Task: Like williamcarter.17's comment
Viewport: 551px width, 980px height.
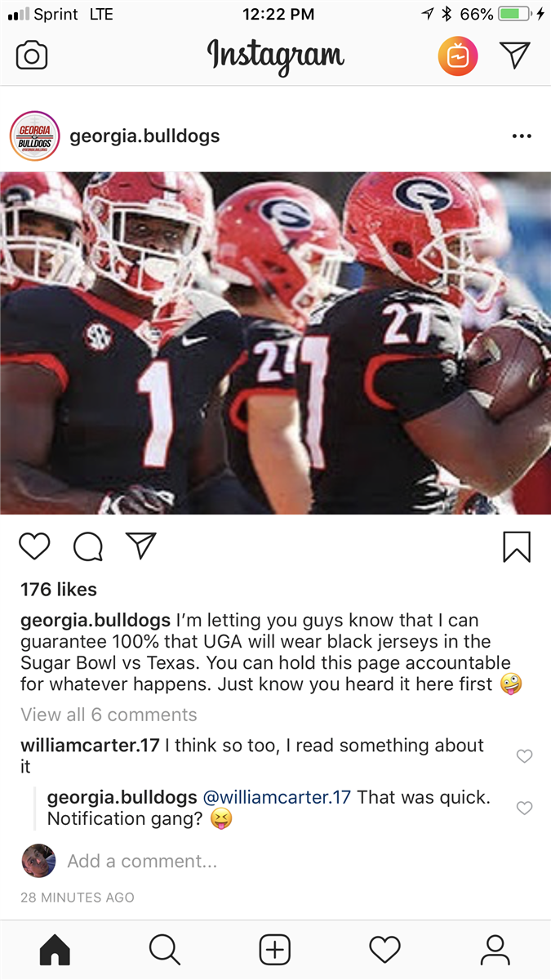Action: tap(524, 756)
